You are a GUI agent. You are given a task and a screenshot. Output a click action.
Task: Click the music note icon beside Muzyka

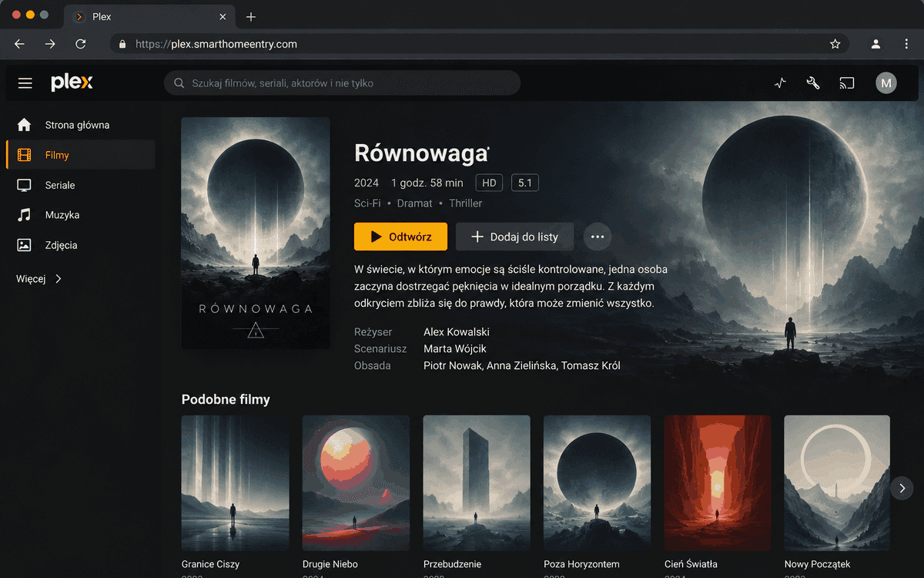click(25, 215)
